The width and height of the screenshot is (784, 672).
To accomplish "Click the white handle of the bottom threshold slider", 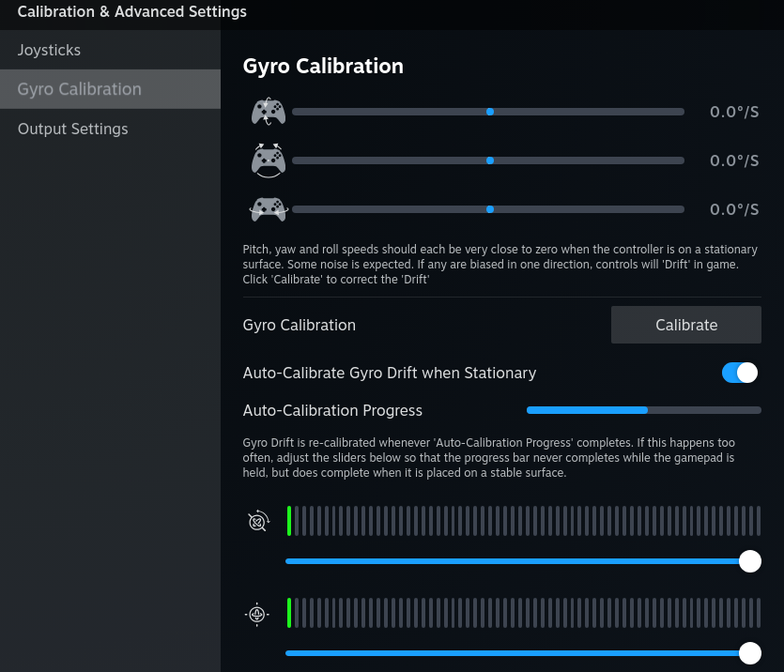I will 749,653.
